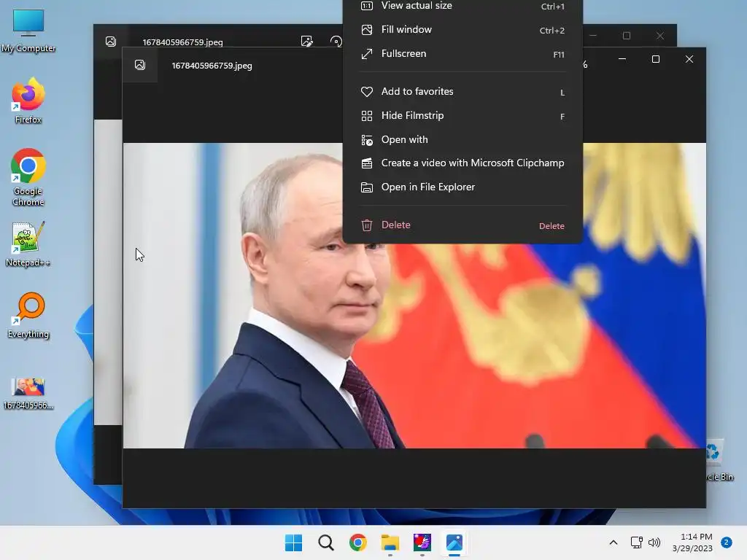Select Fullscreen menu option
The height and width of the screenshot is (560, 747).
point(462,54)
